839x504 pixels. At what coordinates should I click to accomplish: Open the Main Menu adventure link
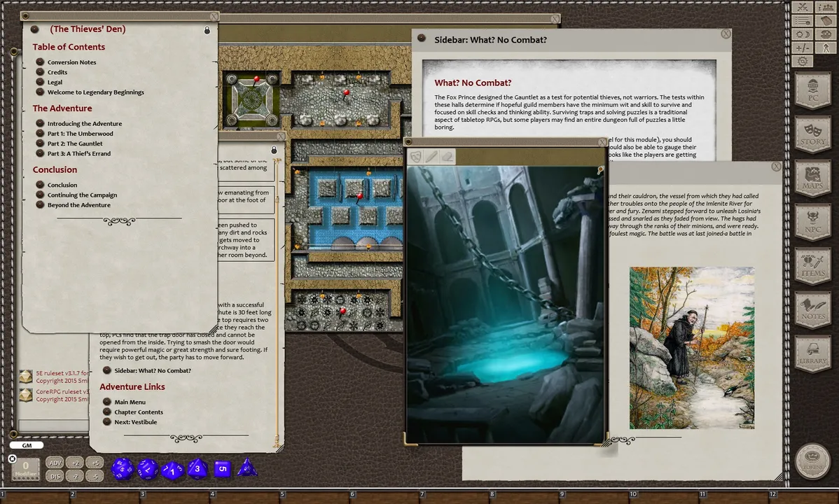(130, 402)
